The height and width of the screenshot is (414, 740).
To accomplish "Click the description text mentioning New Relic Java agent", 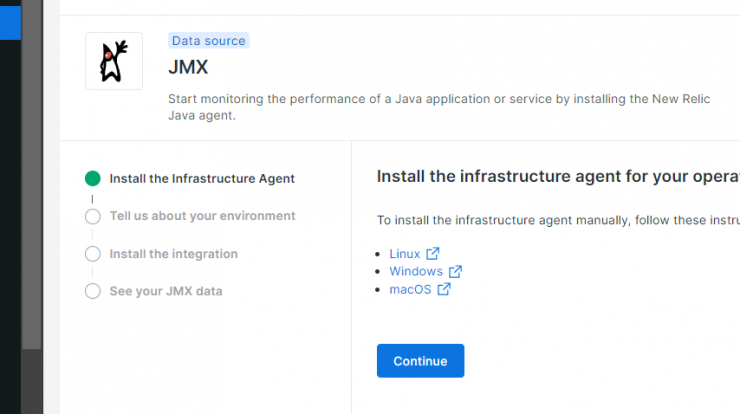I will 439,107.
